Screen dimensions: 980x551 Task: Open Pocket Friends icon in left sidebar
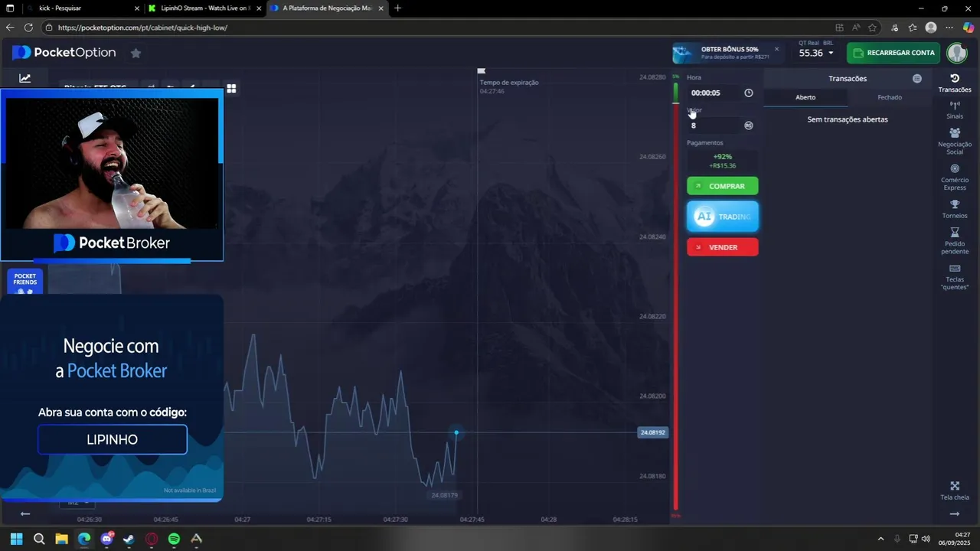point(25,282)
